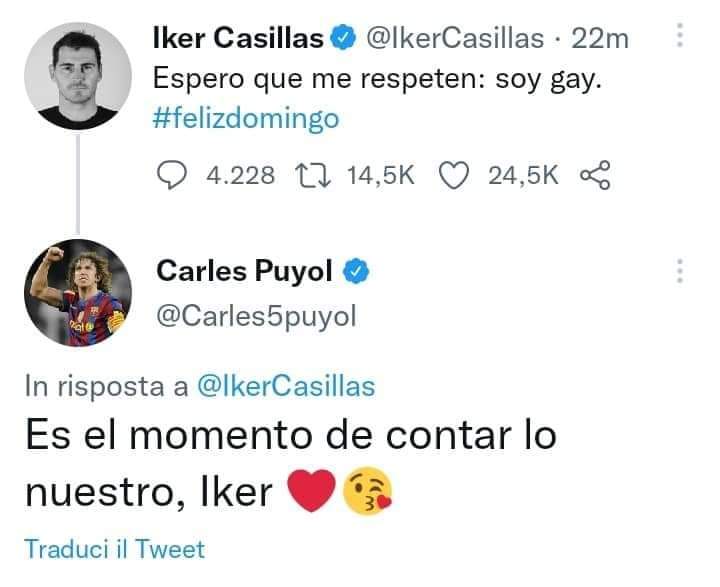Like the tweet with the heart icon
The height and width of the screenshot is (587, 720).
455,176
